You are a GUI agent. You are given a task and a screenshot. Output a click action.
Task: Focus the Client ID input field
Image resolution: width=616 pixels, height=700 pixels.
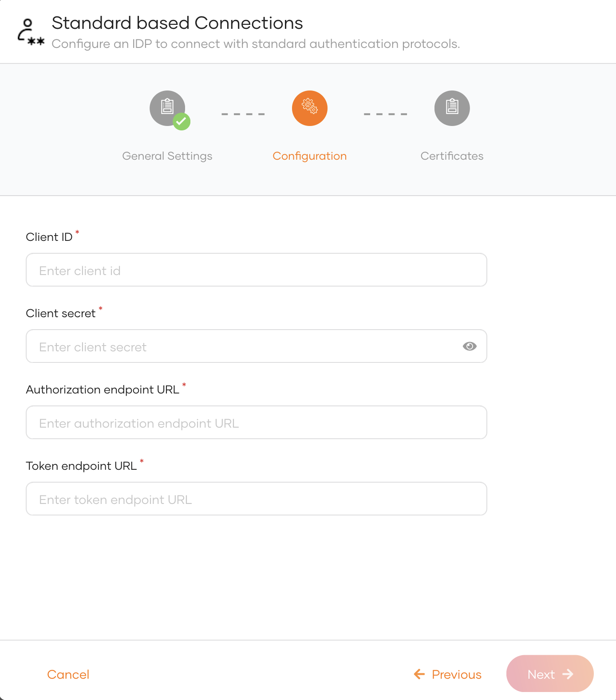click(256, 270)
